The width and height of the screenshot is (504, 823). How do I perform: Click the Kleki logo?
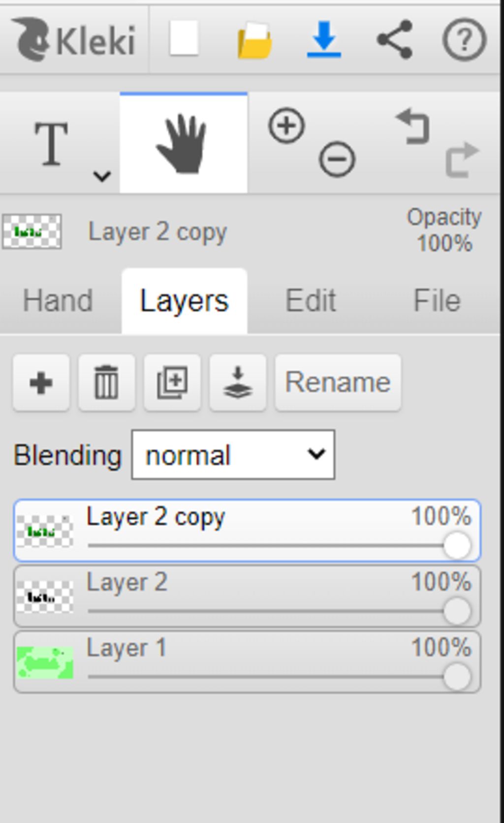pos(73,39)
